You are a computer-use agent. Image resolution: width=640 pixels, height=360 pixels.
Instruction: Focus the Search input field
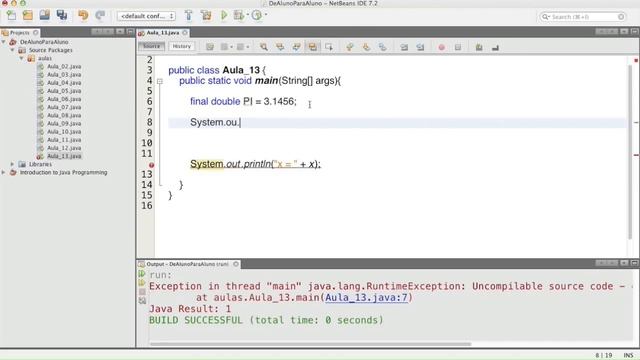tap(582, 17)
